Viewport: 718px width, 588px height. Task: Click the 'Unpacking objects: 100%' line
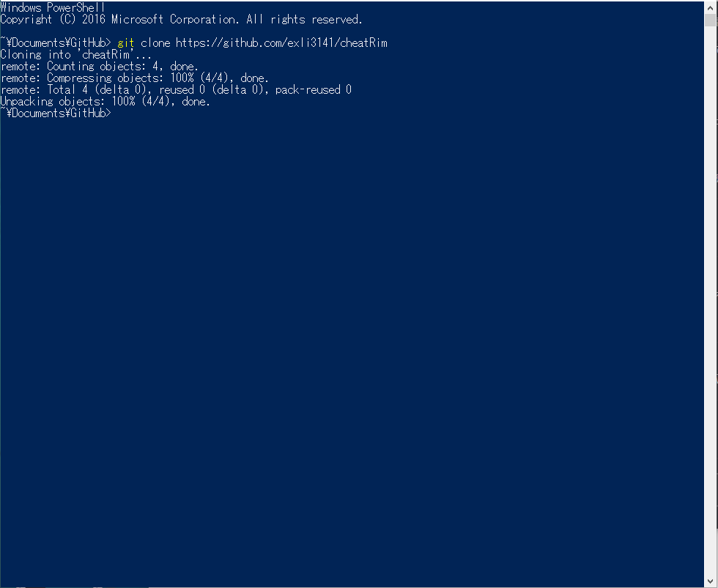point(106,102)
